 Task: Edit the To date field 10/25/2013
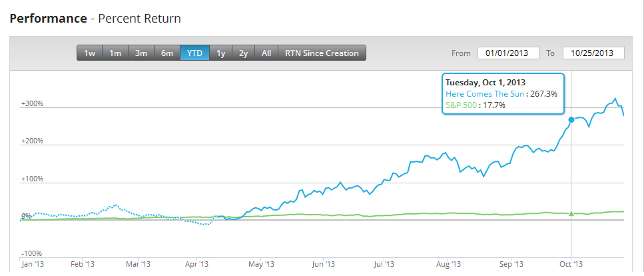[593, 53]
